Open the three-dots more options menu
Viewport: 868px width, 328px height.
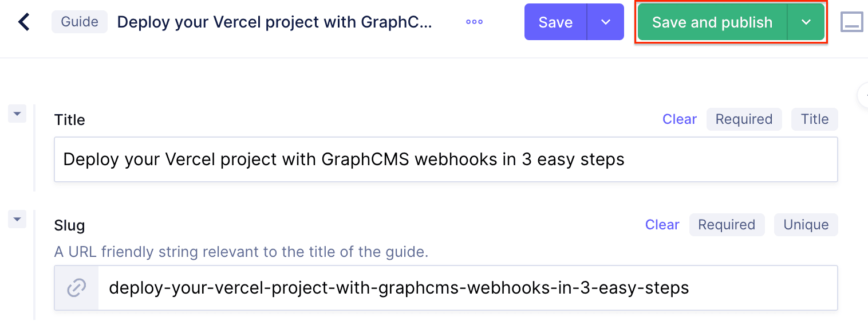[x=474, y=22]
